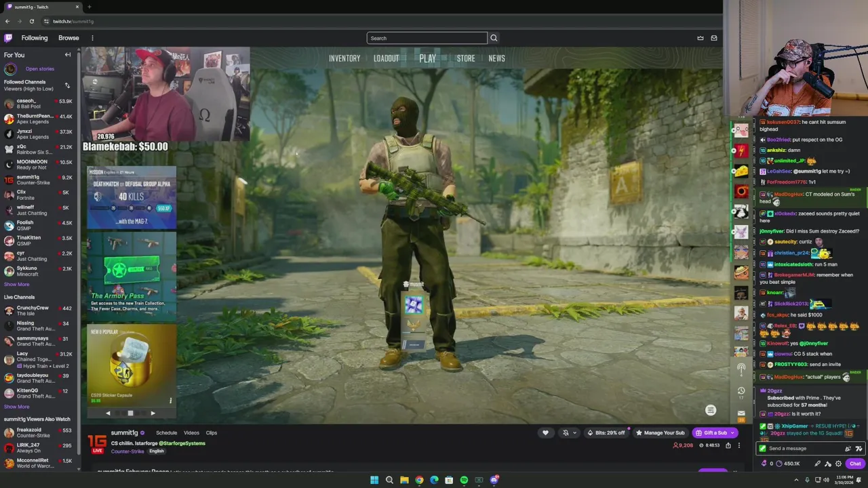Open the taskbar search icon

pyautogui.click(x=389, y=480)
